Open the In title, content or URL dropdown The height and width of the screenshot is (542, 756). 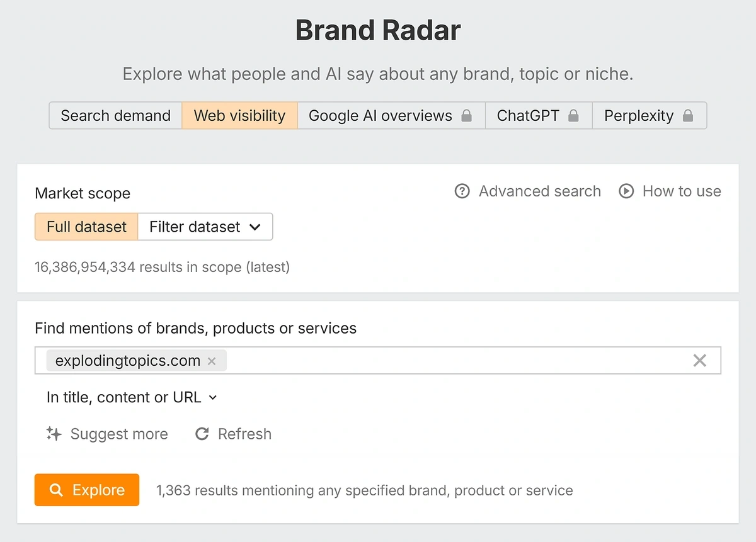click(132, 397)
